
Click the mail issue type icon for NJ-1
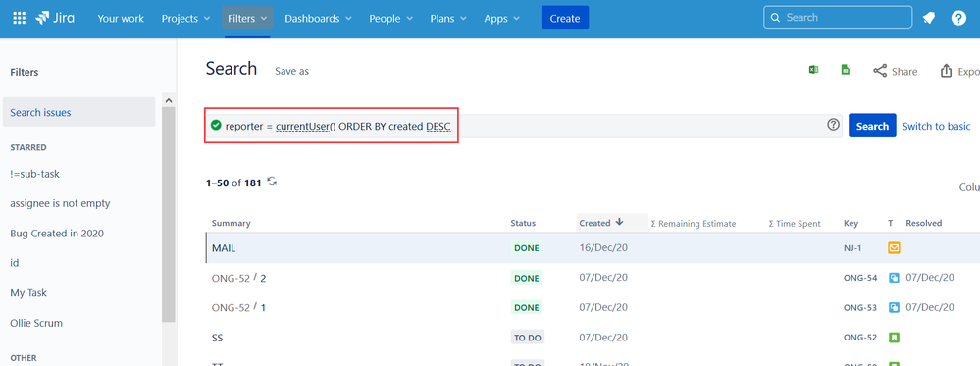pyautogui.click(x=895, y=248)
